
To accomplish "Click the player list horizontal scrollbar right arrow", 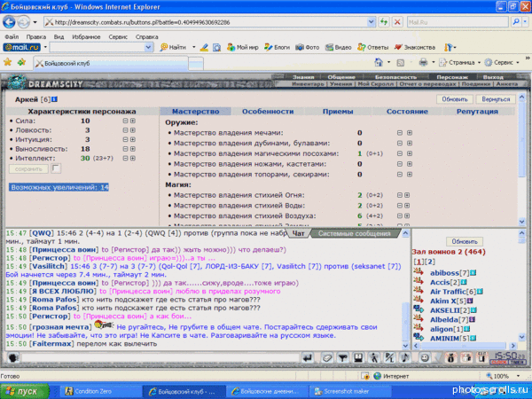I will point(513,346).
